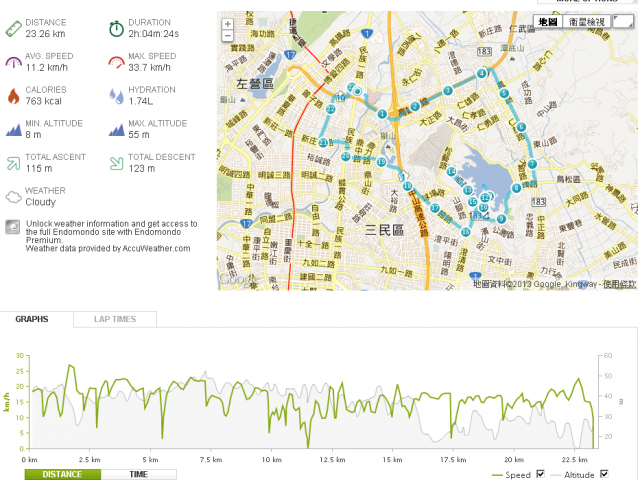
Task: Zoom in on the map
Action: click(x=228, y=24)
